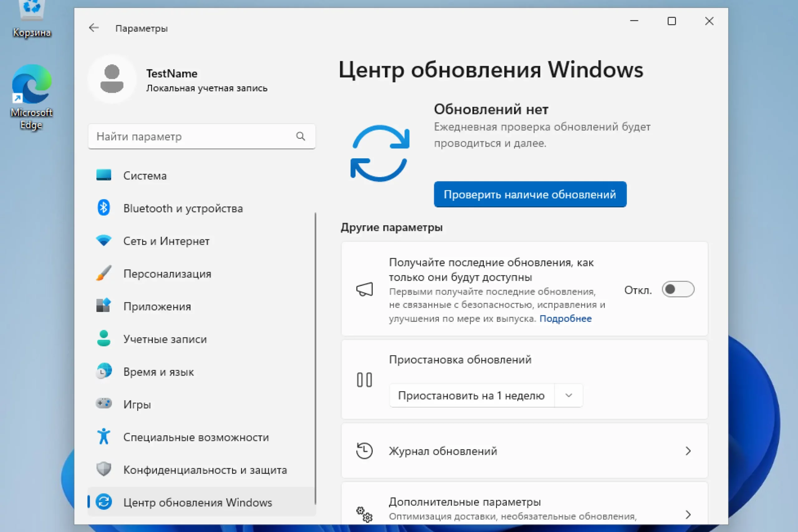Image resolution: width=798 pixels, height=532 pixels.
Task: Click the Игры gamepad icon
Action: 103,403
